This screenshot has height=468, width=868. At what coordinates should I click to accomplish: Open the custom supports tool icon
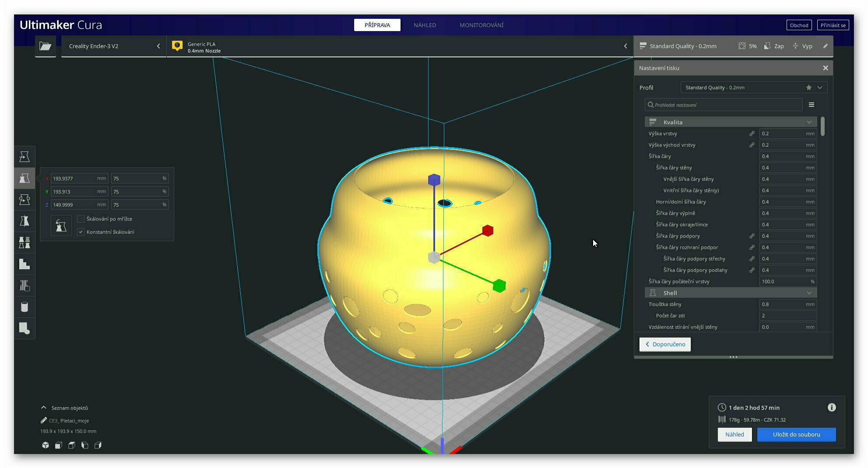[25, 285]
